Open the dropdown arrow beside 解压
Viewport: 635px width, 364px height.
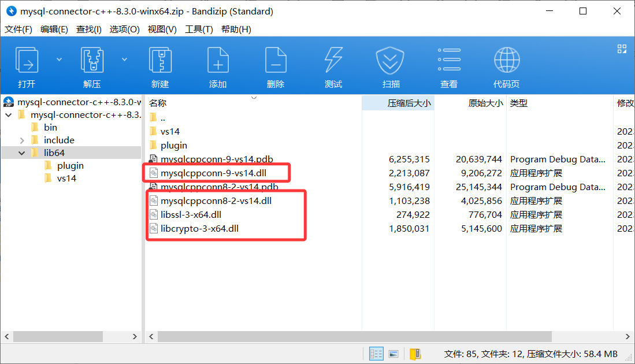coord(124,60)
